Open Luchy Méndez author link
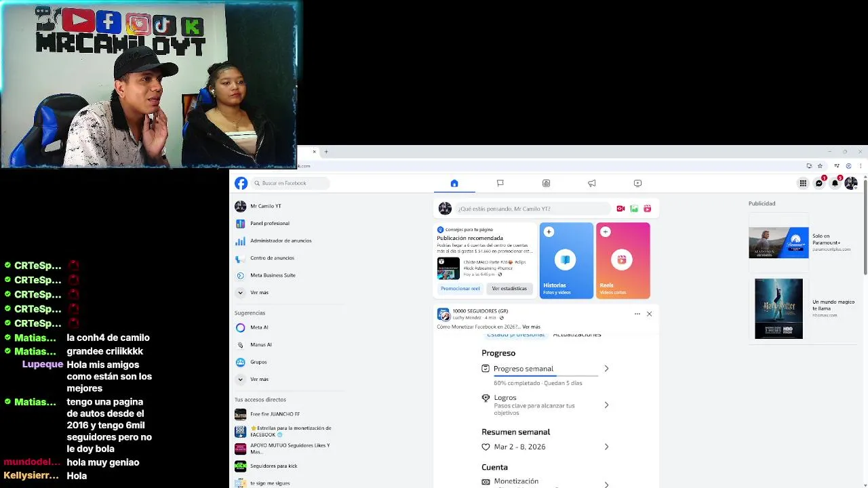 pyautogui.click(x=467, y=318)
